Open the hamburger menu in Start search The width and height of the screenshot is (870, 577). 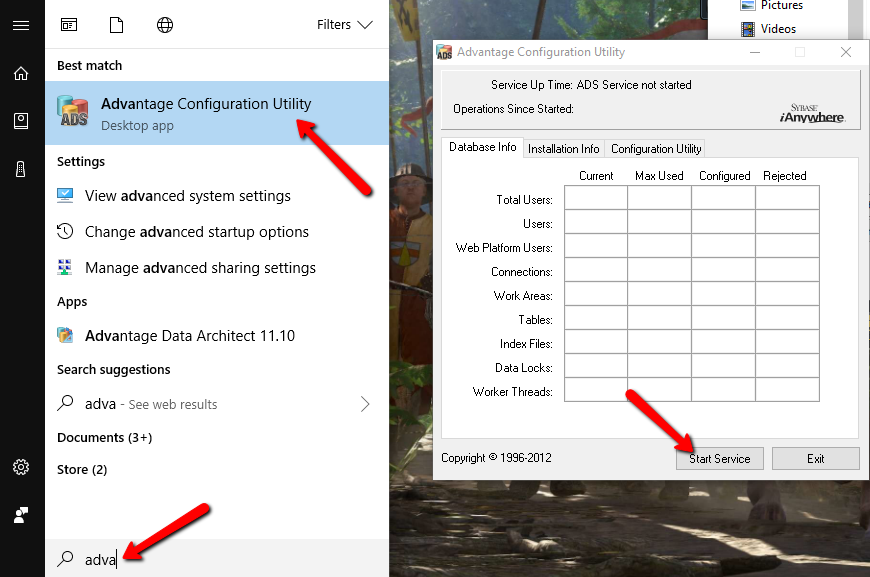21,26
